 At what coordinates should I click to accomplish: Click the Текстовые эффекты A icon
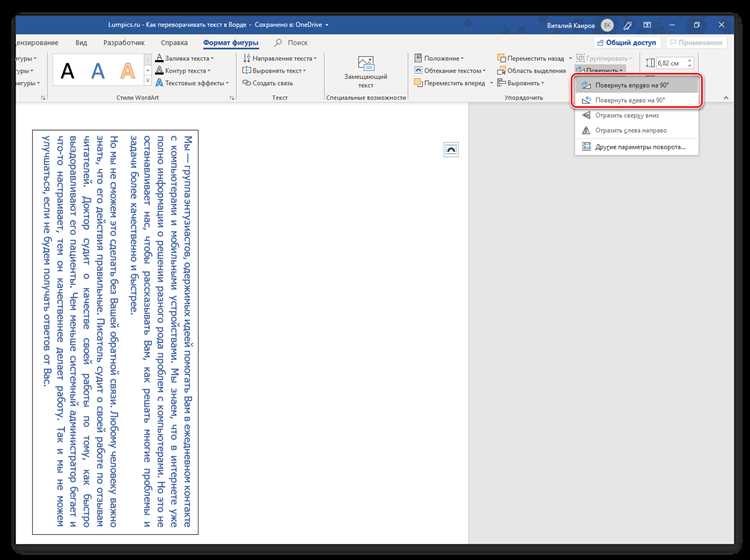pyautogui.click(x=159, y=83)
